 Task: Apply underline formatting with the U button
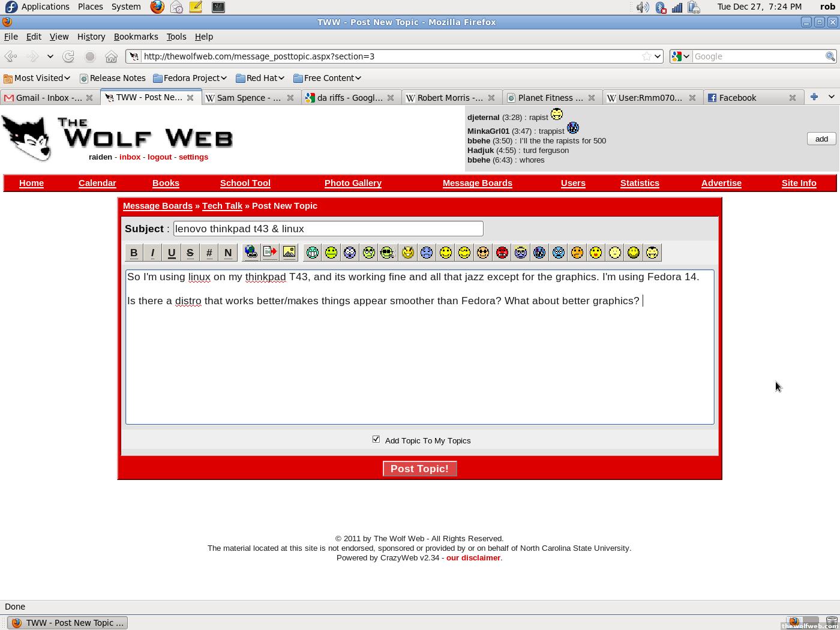172,253
